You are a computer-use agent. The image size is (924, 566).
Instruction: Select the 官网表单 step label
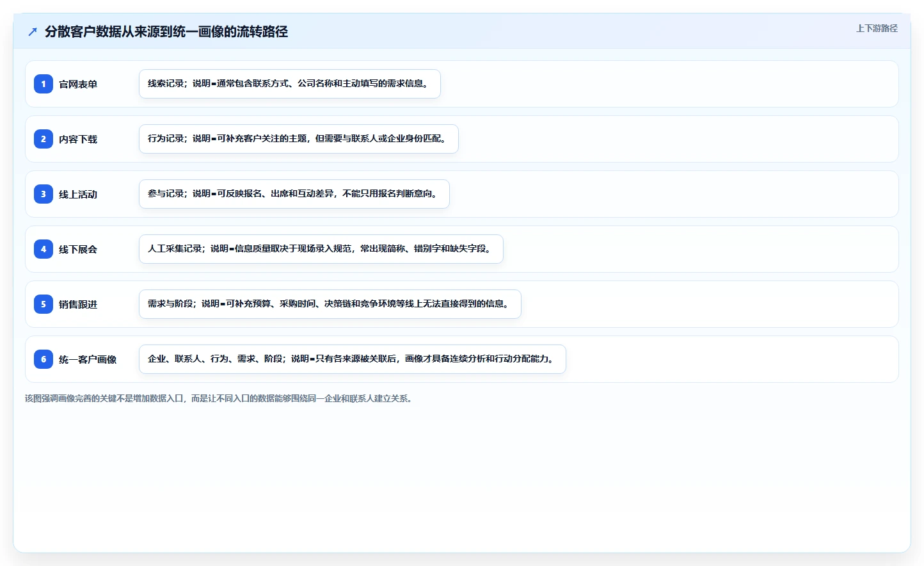78,84
